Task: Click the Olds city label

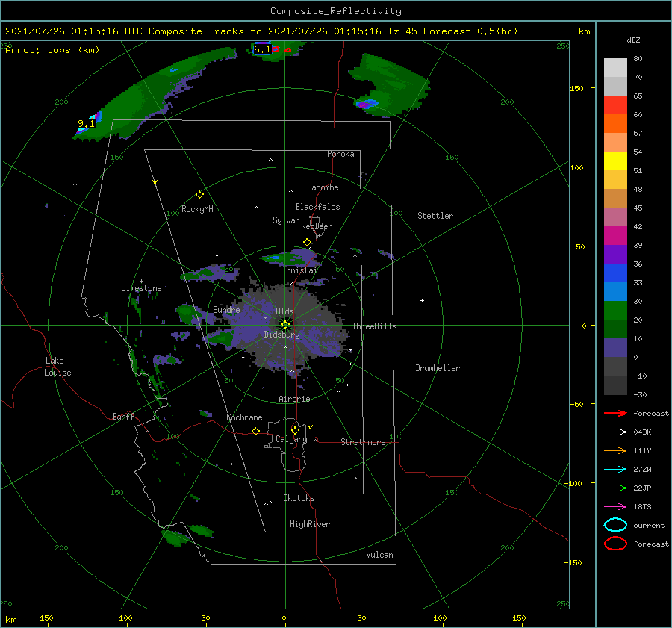Action: click(284, 311)
